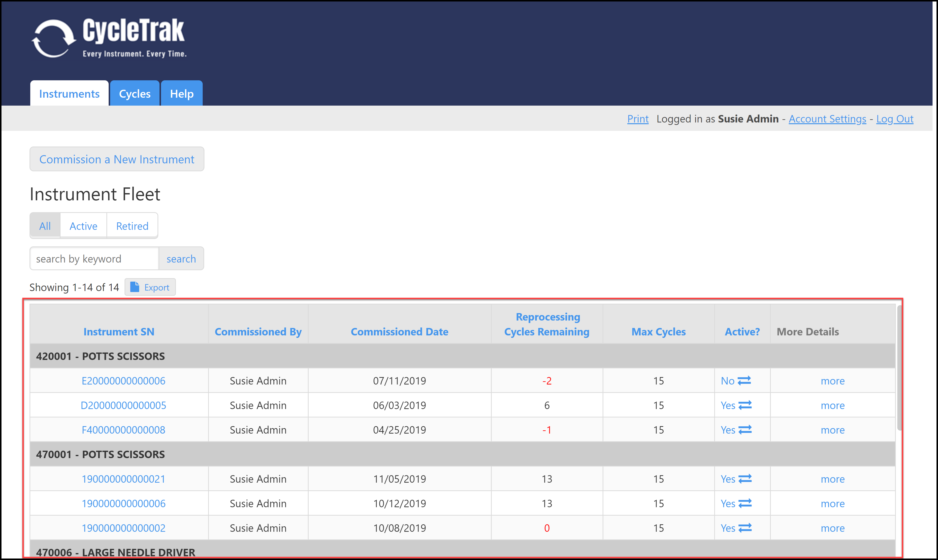938x560 pixels.
Task: Toggle active status of instrument D20000000000005
Action: point(745,405)
